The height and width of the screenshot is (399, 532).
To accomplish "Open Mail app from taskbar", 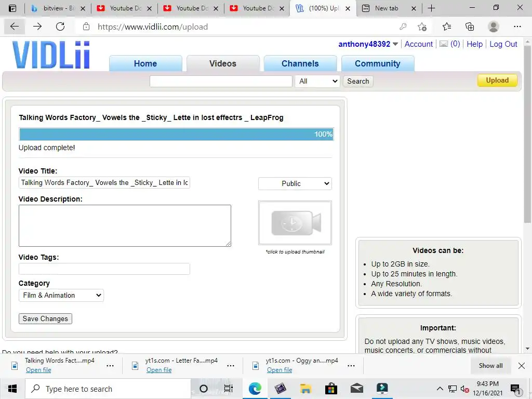I will (356, 389).
